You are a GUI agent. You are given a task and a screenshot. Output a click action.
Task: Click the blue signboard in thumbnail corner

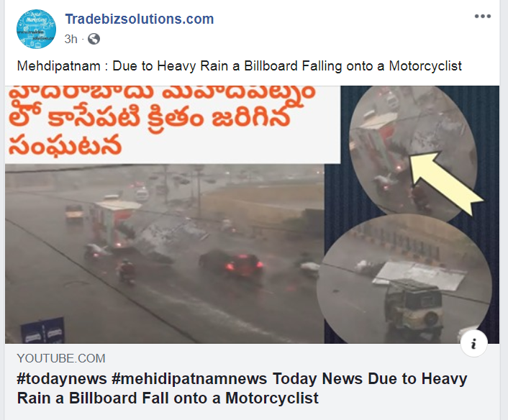pyautogui.click(x=42, y=331)
